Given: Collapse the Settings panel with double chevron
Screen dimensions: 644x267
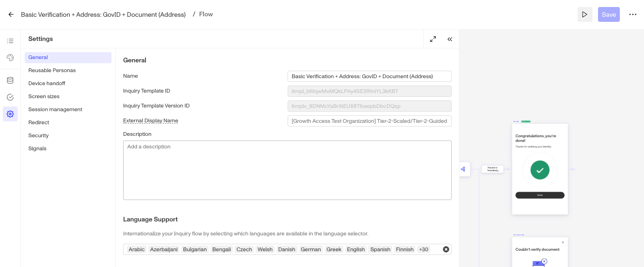Looking at the screenshot, I should [450, 39].
